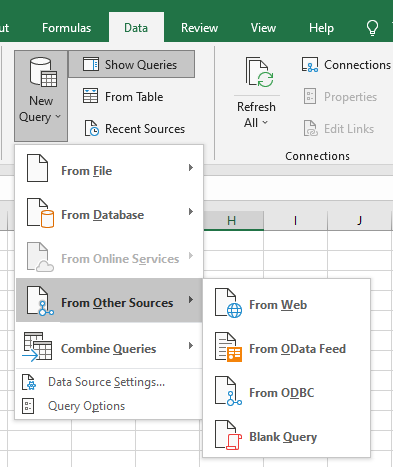Select column I header
Screen dimensions: 393x467
295,220
